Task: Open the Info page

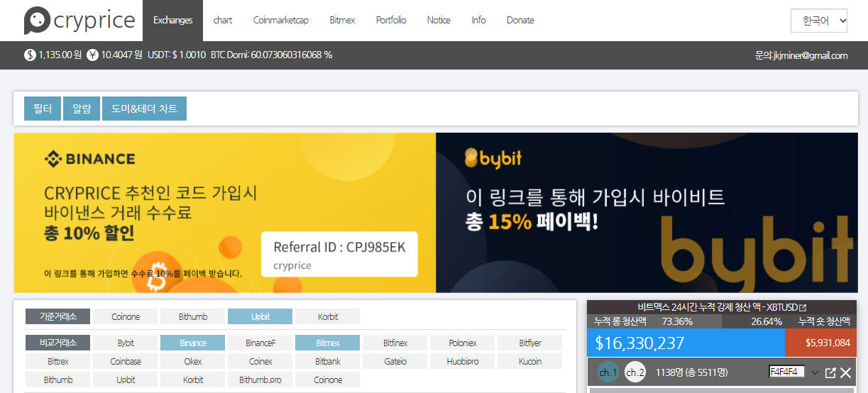Action: coord(479,20)
